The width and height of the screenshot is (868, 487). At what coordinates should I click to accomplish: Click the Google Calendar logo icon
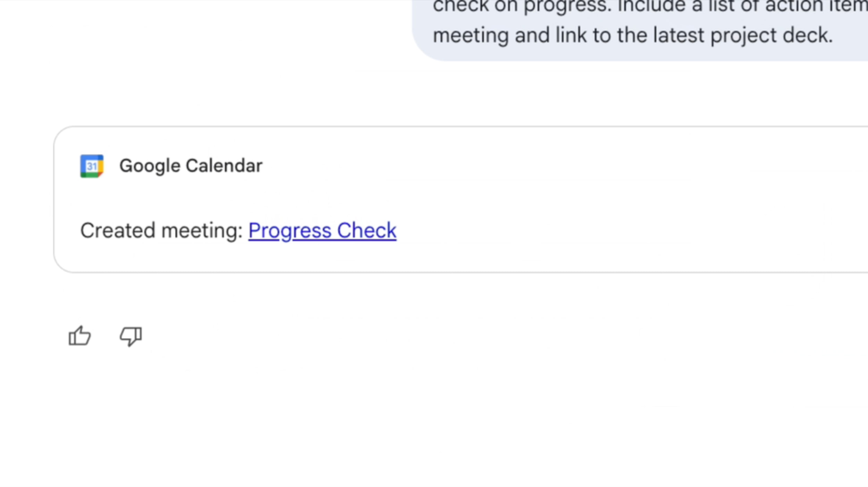pos(92,166)
